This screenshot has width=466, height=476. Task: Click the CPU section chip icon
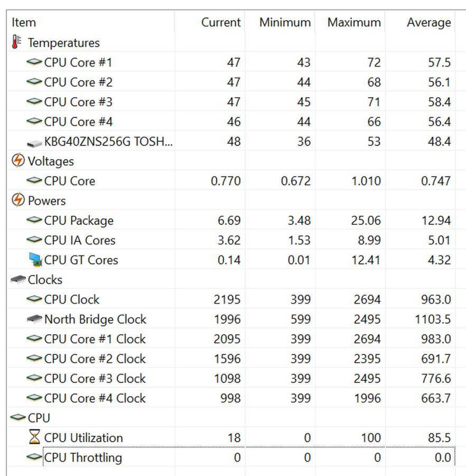click(18, 417)
